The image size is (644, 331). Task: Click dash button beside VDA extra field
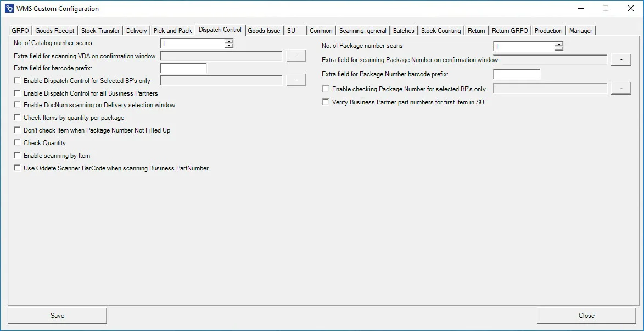click(x=296, y=56)
